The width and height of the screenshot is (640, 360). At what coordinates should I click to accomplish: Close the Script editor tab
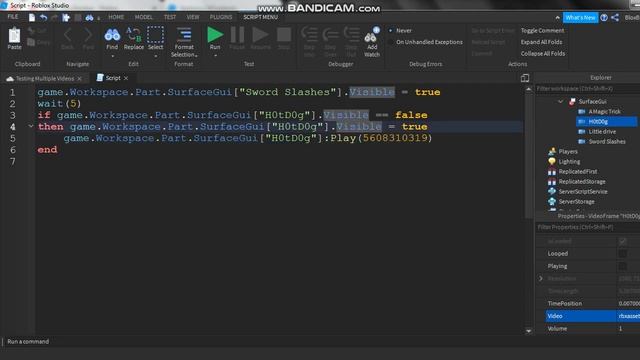click(x=126, y=78)
